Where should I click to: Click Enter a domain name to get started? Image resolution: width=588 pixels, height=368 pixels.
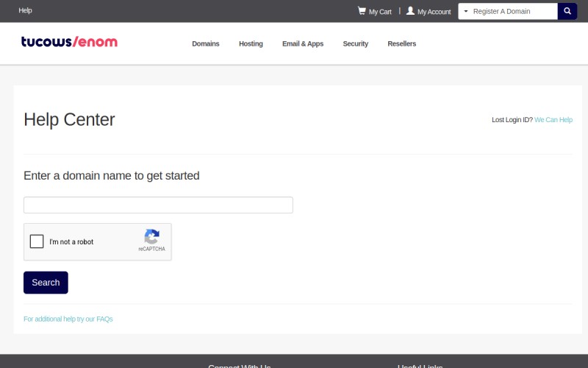tap(112, 176)
